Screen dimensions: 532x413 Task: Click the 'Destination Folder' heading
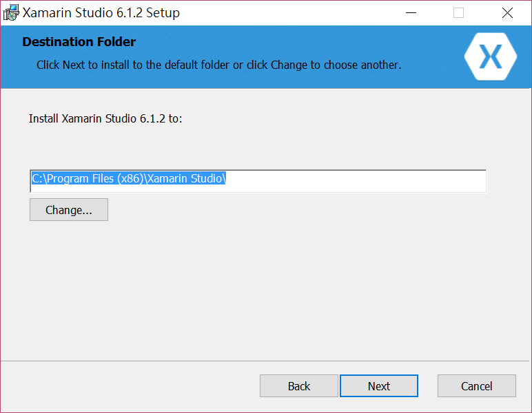click(x=79, y=42)
